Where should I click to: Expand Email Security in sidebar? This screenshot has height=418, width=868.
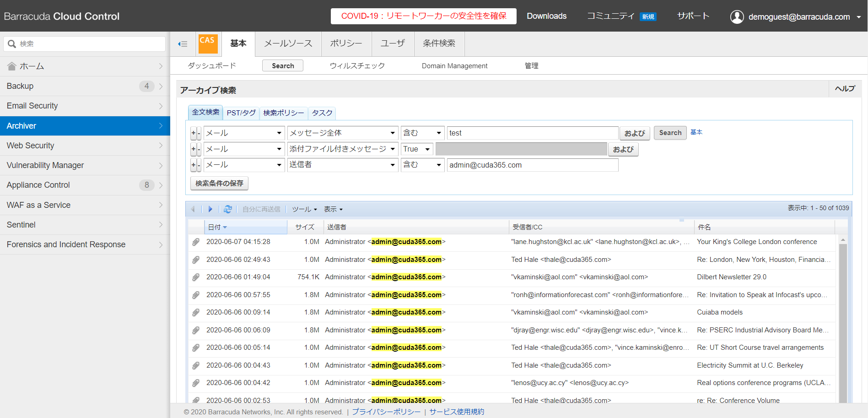[85, 106]
